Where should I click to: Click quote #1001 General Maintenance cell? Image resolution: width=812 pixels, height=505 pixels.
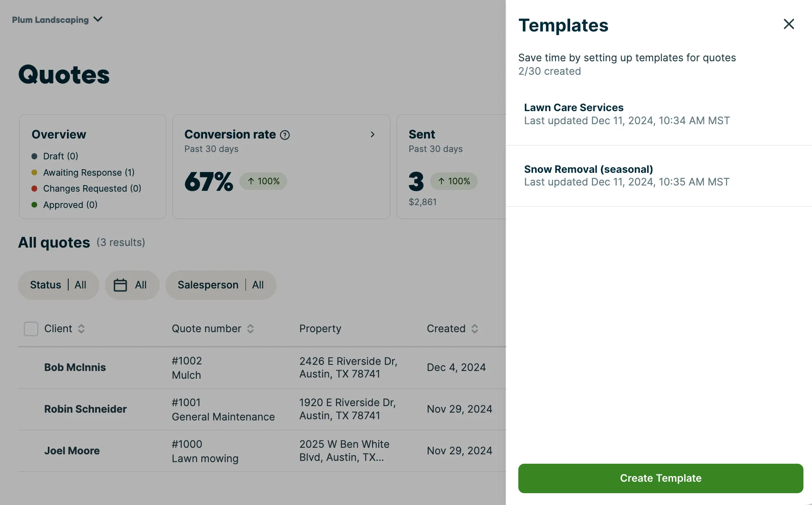pos(223,409)
